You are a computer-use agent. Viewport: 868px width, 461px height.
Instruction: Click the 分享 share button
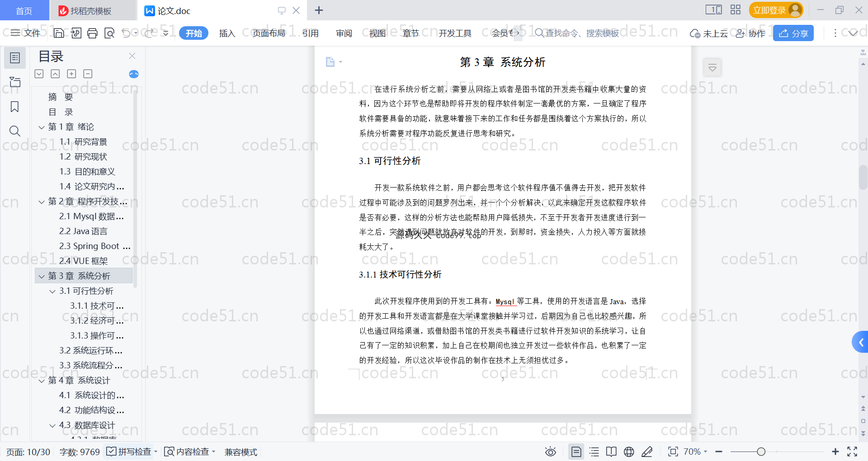793,33
